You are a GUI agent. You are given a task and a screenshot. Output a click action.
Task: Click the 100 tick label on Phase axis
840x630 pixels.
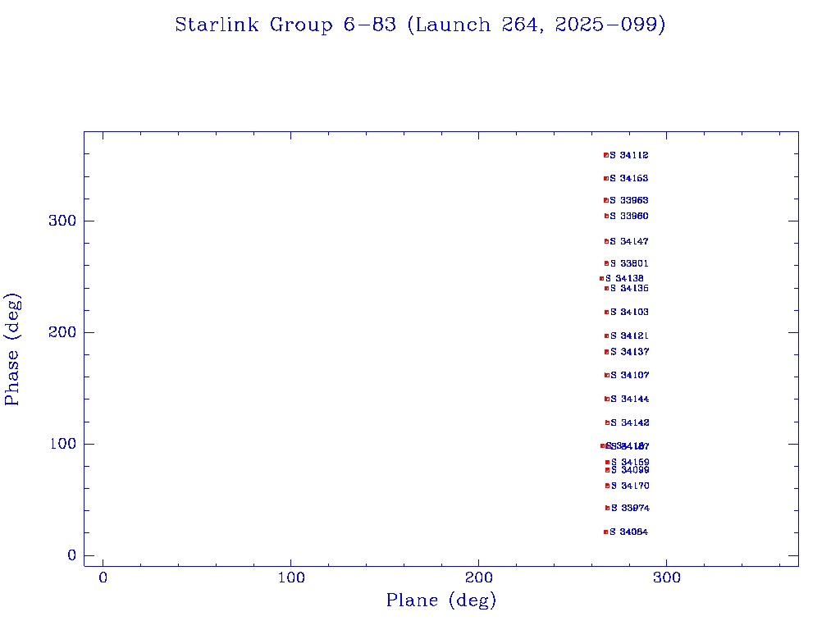click(x=62, y=444)
